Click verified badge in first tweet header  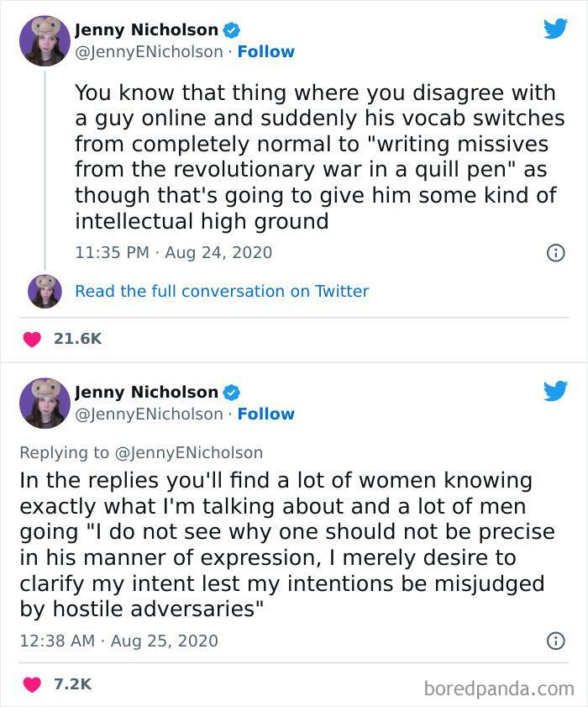pos(231,30)
